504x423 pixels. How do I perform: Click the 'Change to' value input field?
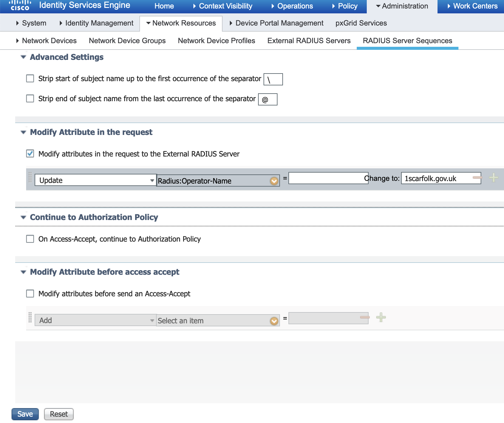(x=437, y=179)
